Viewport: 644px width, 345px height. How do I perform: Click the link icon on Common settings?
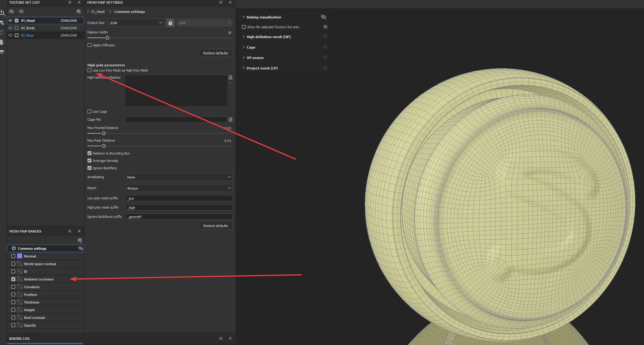[80, 248]
